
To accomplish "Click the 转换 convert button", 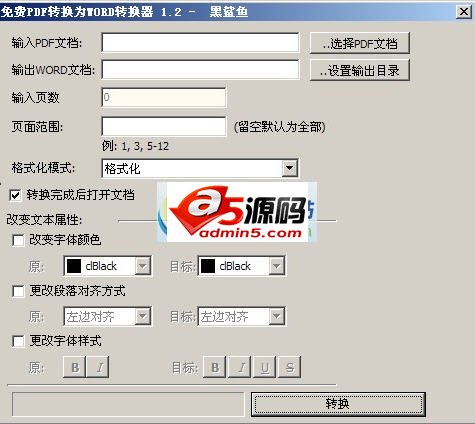I will 338,404.
